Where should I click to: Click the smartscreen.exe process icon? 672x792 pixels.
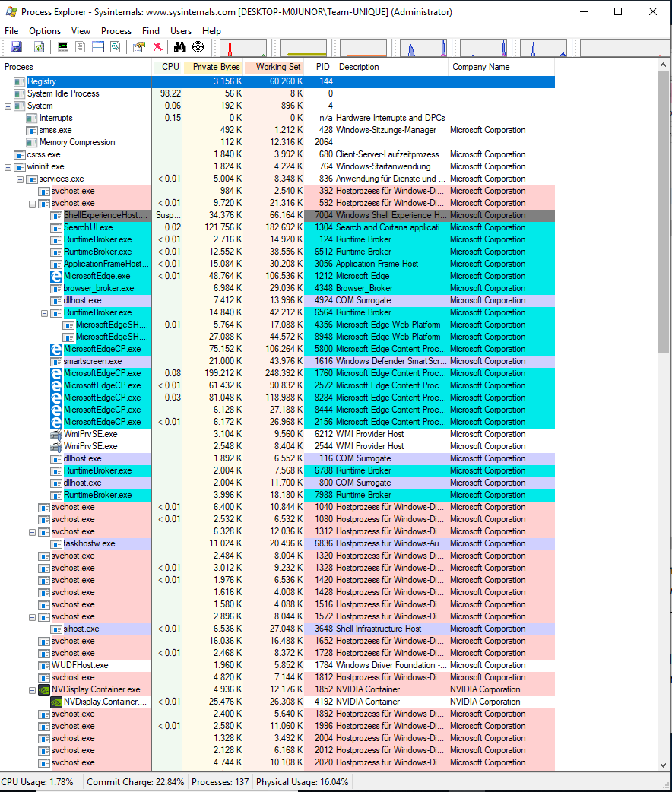point(56,362)
